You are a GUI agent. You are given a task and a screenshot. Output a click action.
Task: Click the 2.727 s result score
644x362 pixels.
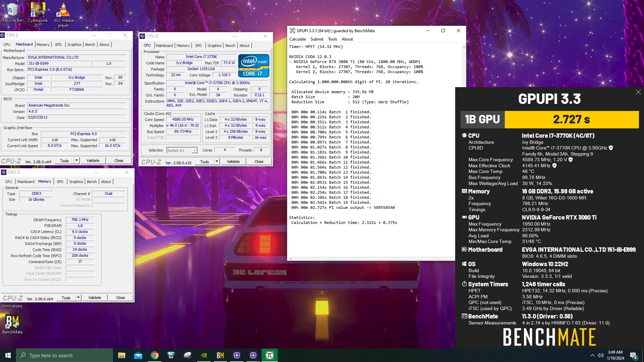[x=572, y=119]
